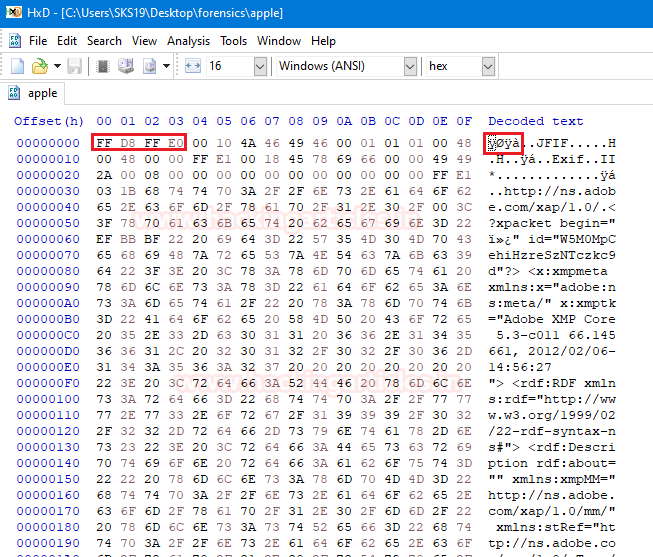Click the Open main memory chip icon
The height and width of the screenshot is (557, 653).
pos(102,66)
